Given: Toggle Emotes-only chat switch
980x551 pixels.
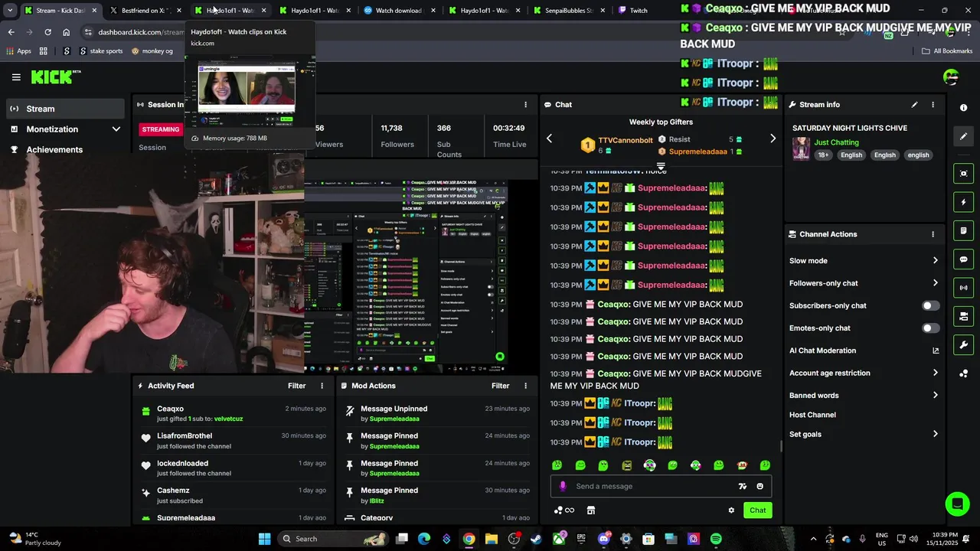Looking at the screenshot, I should 930,328.
